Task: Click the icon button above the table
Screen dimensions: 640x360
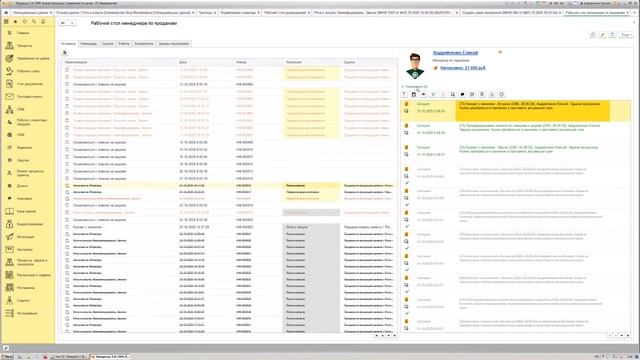Action: (65, 53)
